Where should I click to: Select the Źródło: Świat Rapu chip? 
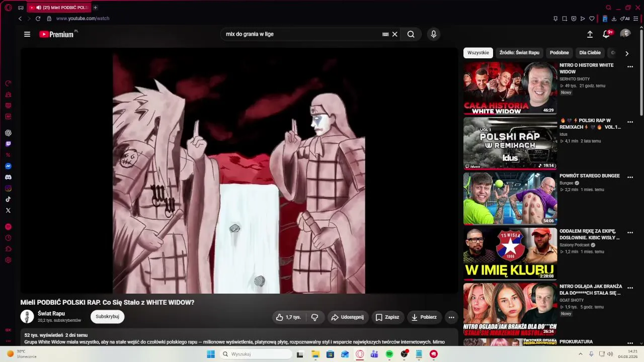519,53
